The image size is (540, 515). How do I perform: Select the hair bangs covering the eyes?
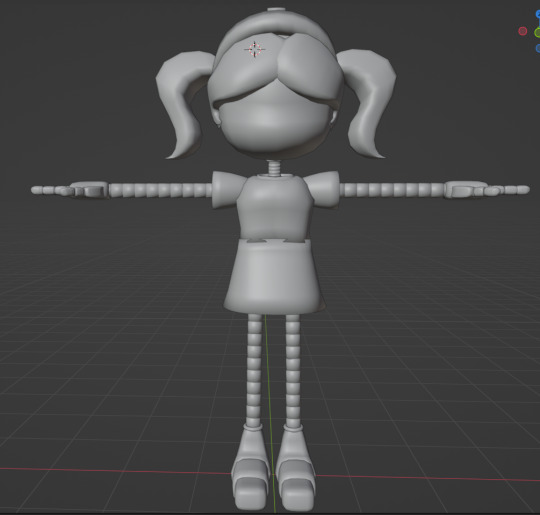276,69
